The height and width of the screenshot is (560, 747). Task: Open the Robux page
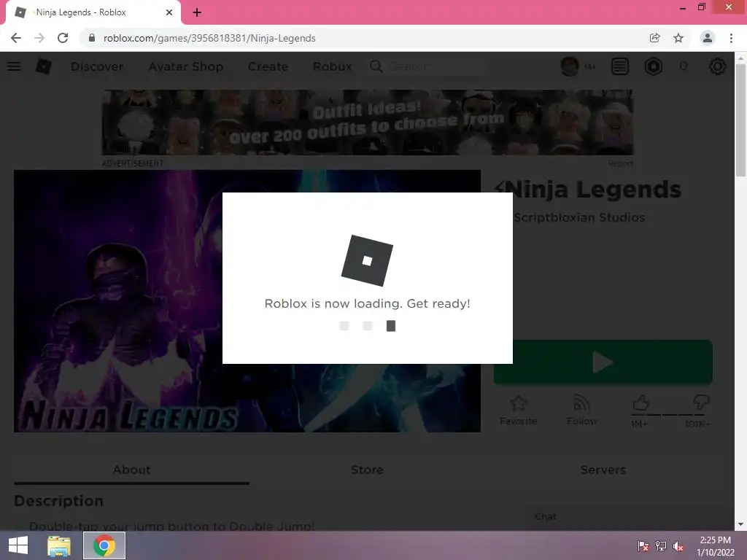333,66
